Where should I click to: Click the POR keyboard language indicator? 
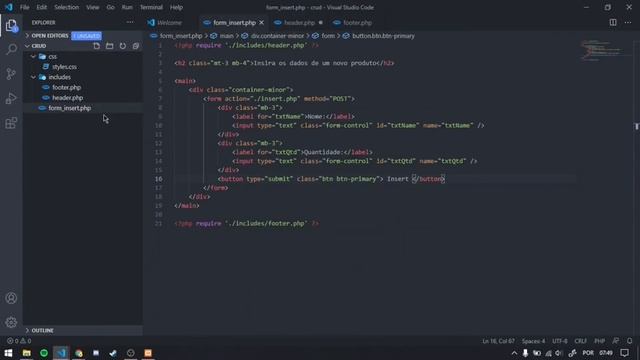click(x=588, y=353)
